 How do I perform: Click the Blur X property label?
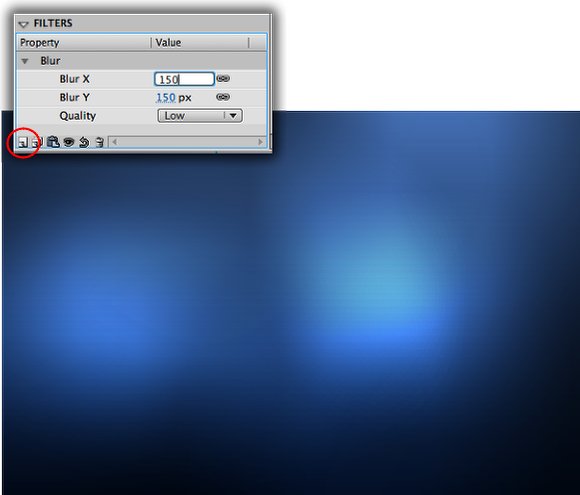(x=74, y=79)
